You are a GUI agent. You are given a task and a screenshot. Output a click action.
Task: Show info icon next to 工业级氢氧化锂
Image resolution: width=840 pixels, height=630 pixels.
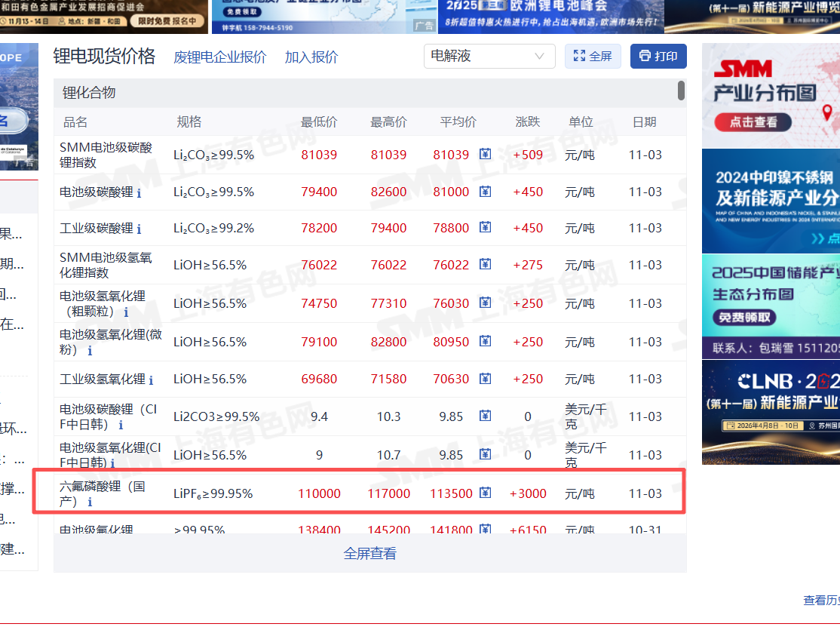tap(151, 381)
